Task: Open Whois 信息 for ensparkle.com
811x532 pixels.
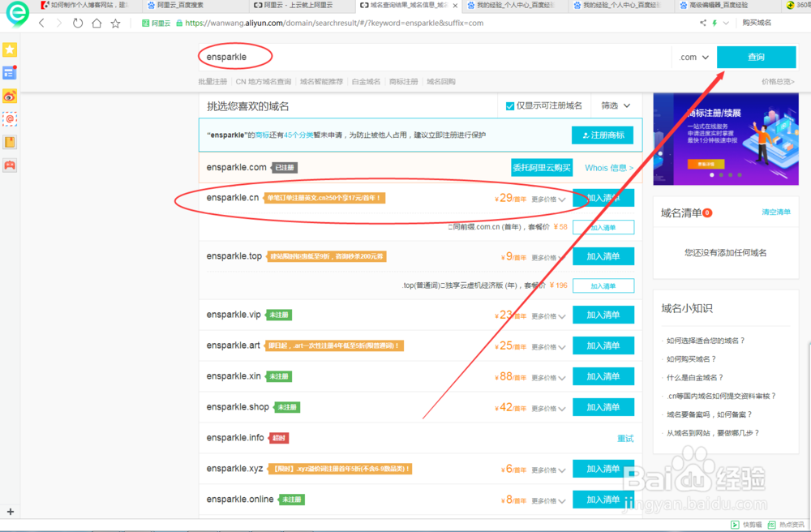Action: coord(609,168)
